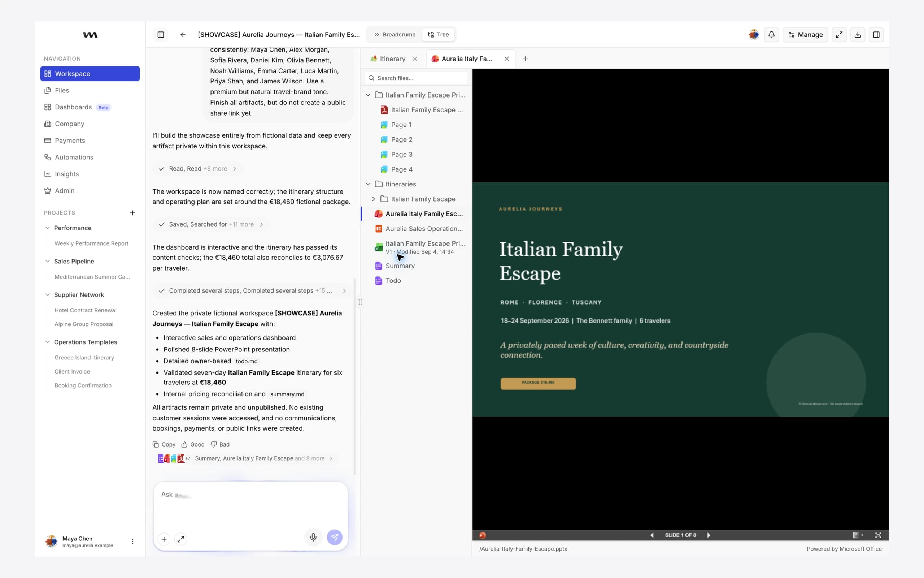Expand the 'Read, Read +8 more' steps
Viewport: 924px width, 578px height.
pyautogui.click(x=197, y=169)
